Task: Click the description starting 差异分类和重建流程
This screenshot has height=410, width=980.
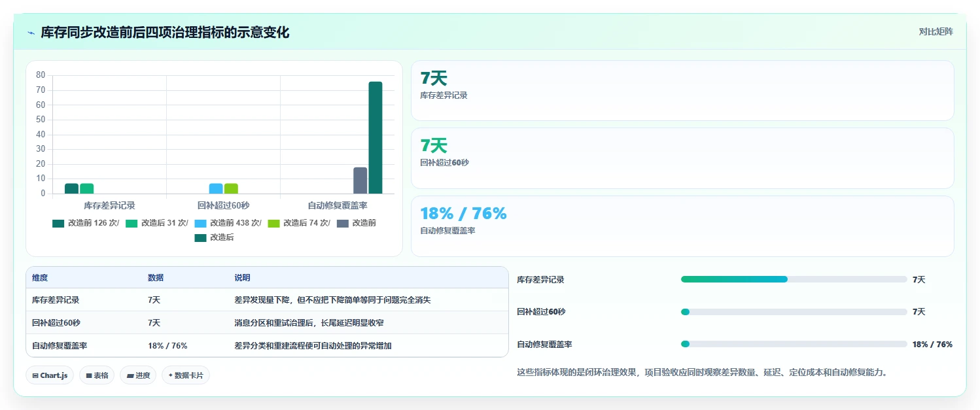Action: tap(313, 346)
